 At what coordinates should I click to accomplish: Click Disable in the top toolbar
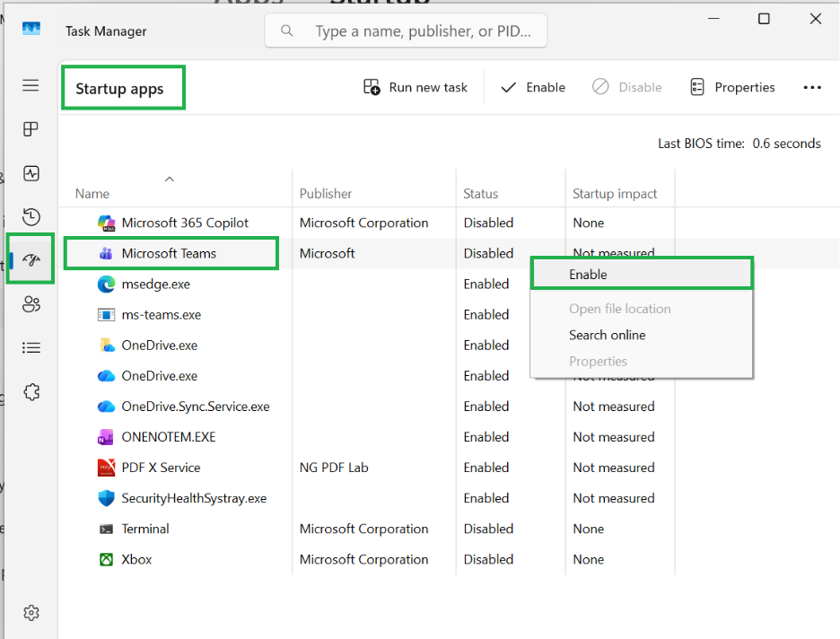pos(626,87)
